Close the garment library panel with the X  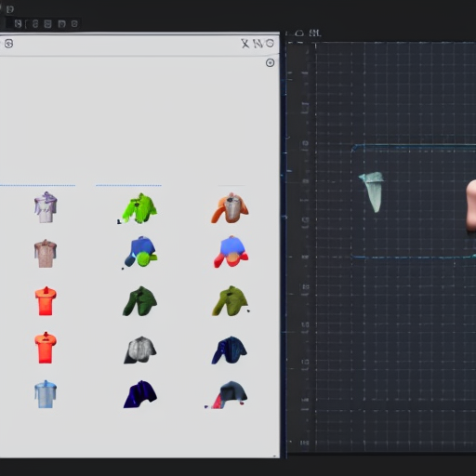(245, 44)
